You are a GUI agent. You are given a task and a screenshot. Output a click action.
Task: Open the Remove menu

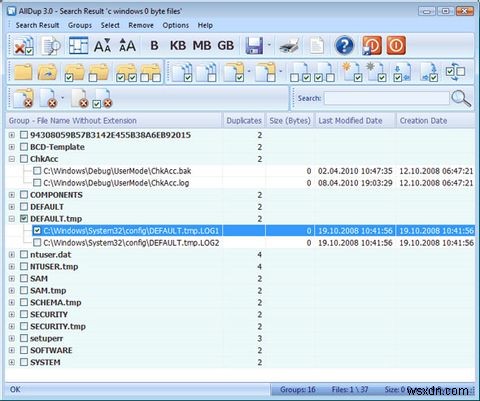tap(141, 25)
